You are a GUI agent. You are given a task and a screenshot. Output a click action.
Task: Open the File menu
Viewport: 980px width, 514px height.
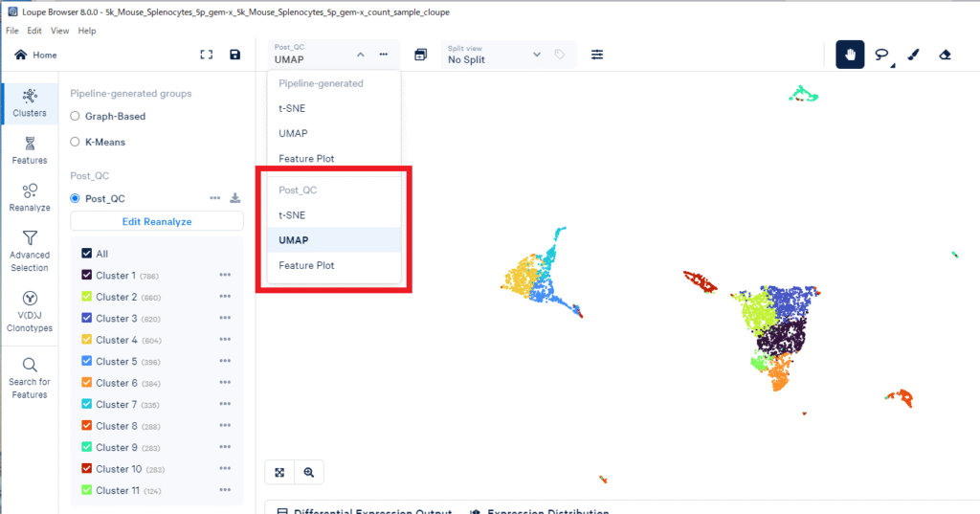pos(12,31)
